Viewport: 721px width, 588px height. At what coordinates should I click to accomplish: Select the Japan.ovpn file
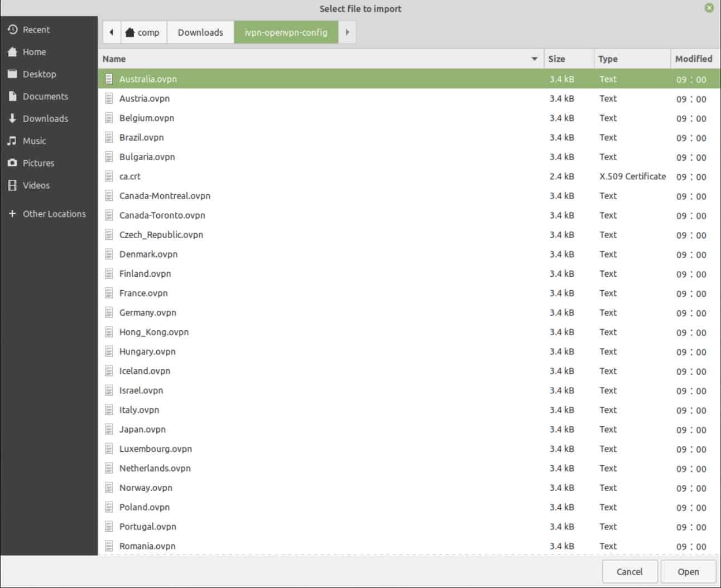pyautogui.click(x=409, y=430)
